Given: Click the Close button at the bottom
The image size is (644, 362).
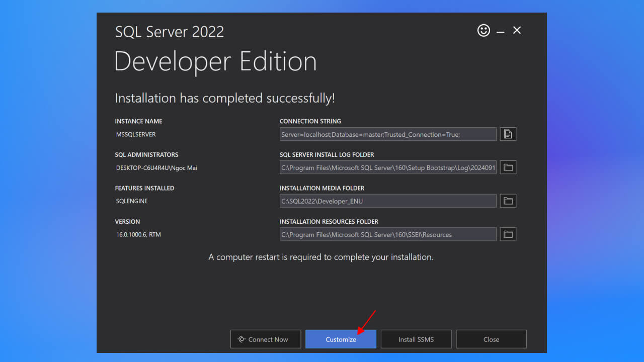Looking at the screenshot, I should pos(491,339).
